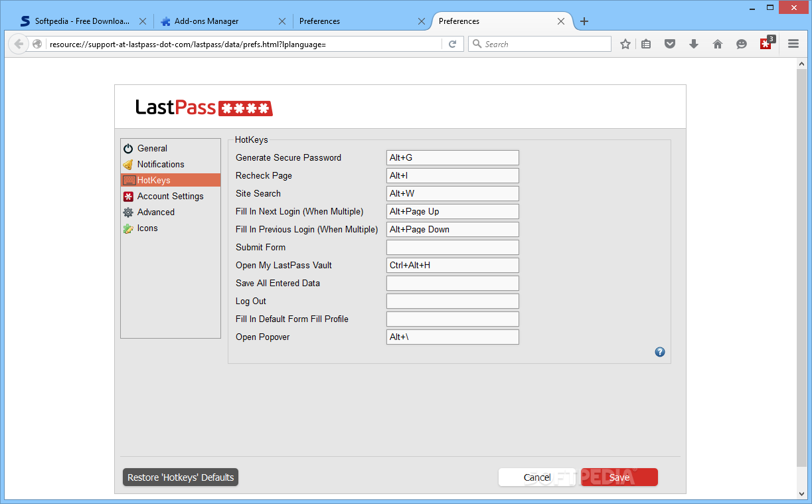Click the Generate Secure Password label
Screen dimensions: 812x504
click(x=288, y=157)
